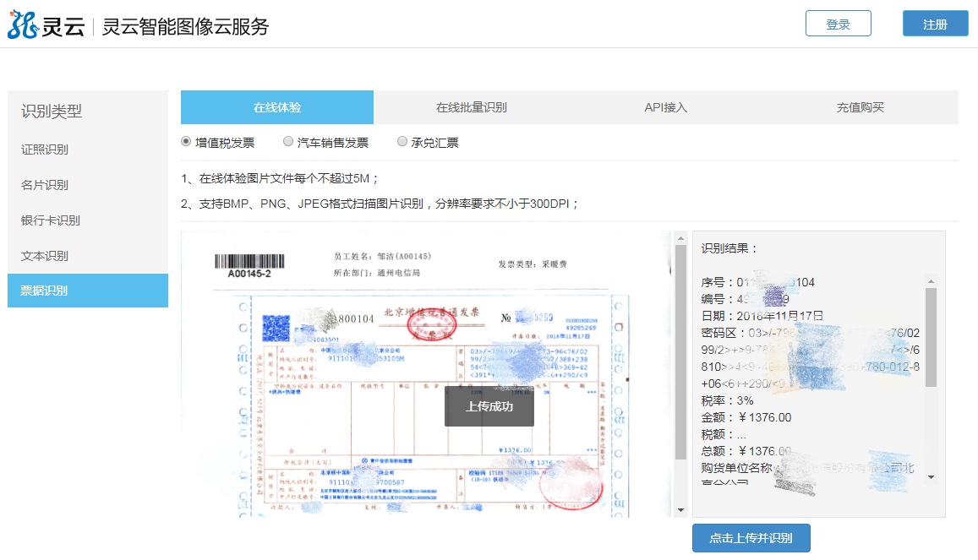This screenshot has height=560, width=978.
Task: Open 证照识别 in the sidebar
Action: tap(45, 150)
